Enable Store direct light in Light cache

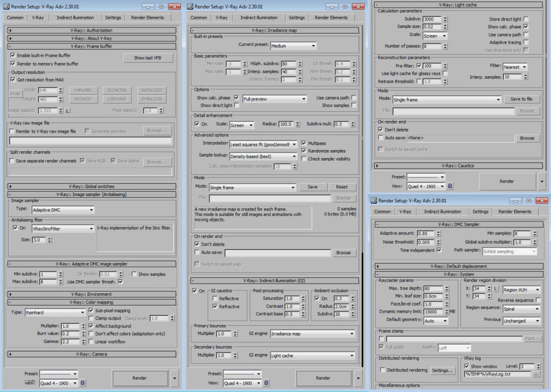[526, 19]
